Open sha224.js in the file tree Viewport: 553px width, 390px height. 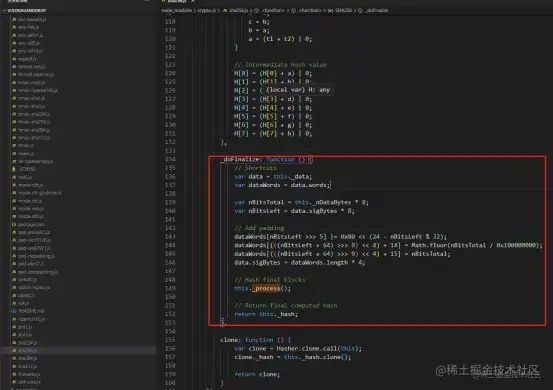(x=27, y=342)
